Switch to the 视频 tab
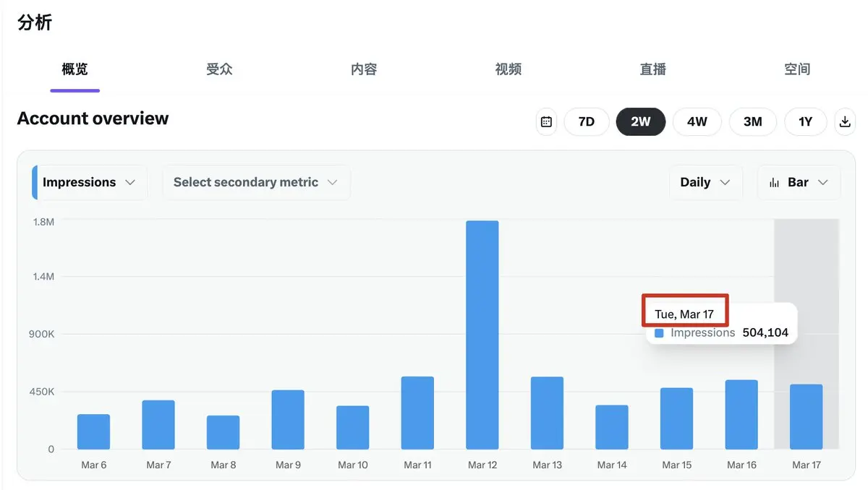 click(x=509, y=69)
